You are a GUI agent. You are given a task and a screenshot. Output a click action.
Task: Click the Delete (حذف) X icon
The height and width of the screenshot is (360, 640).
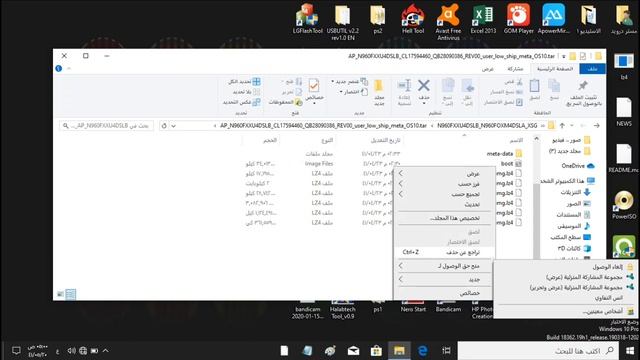(x=424, y=86)
